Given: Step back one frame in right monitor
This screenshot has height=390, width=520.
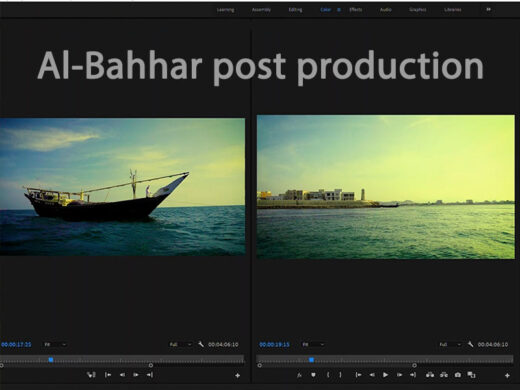Looking at the screenshot, I should pos(372,375).
